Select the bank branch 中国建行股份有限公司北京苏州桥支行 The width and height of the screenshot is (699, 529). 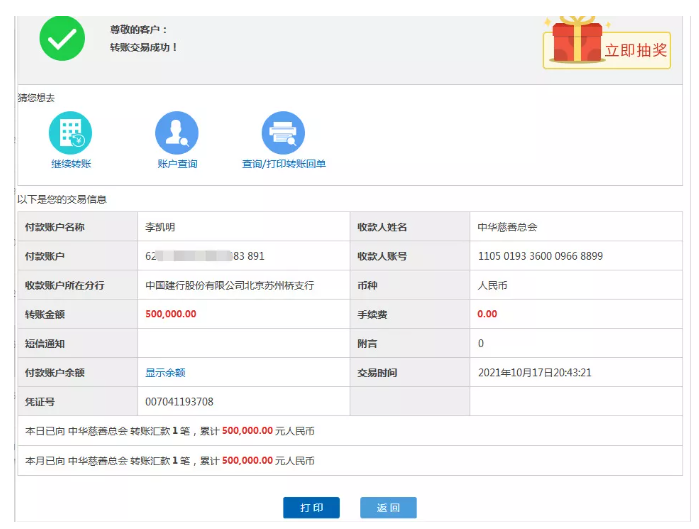tap(230, 285)
